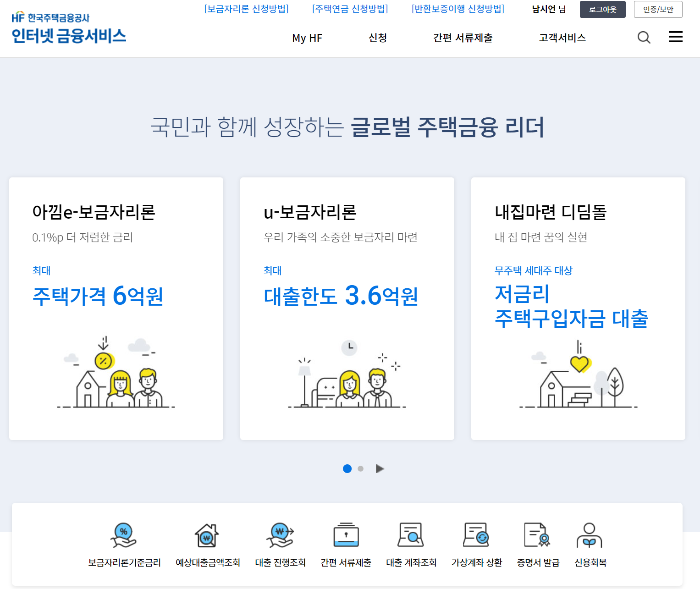This screenshot has height=589, width=700.
Task: Click the 대출한도 3.6억원 text
Action: 341,296
